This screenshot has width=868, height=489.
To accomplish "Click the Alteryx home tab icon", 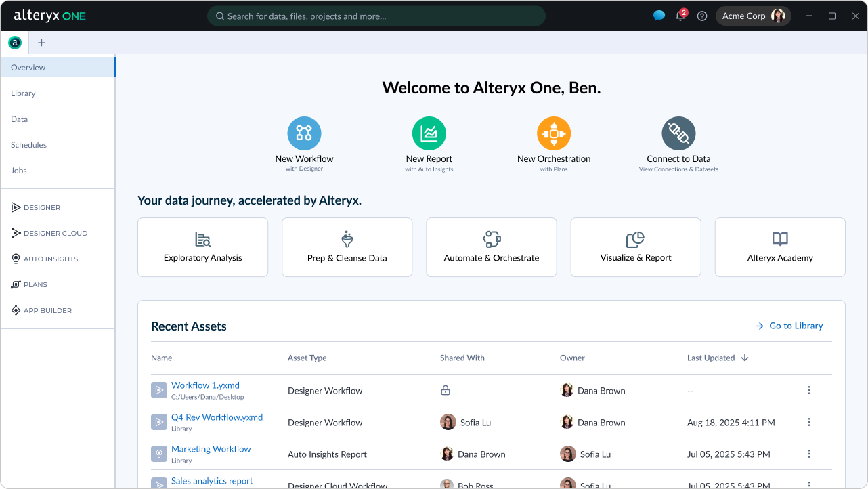I will click(14, 43).
